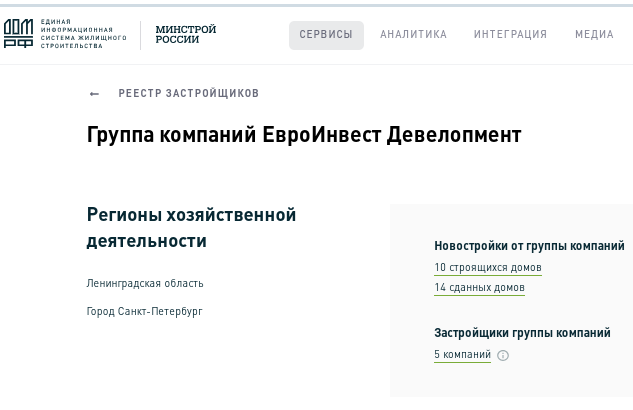633x410 pixels.
Task: Select the Город Санкт-Петербург region
Action: point(144,312)
